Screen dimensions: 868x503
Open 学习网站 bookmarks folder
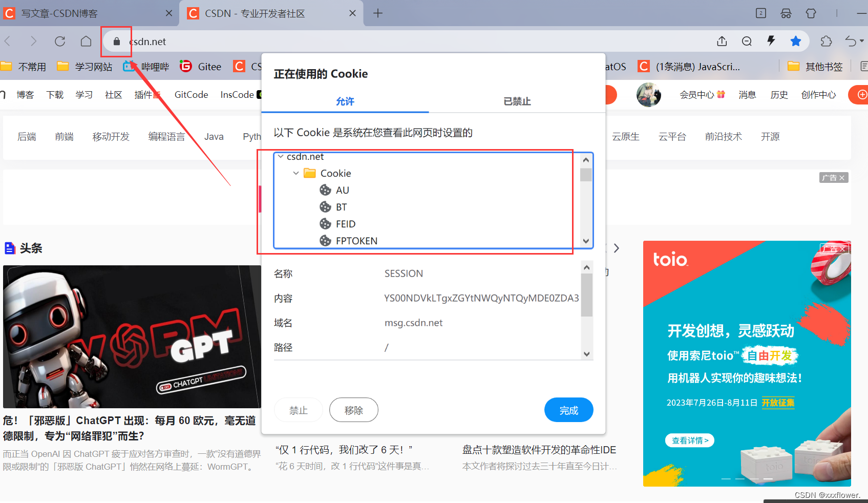pos(84,67)
